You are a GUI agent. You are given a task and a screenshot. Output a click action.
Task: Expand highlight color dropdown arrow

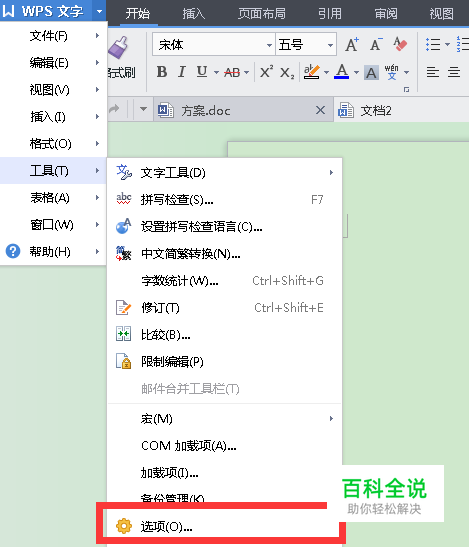coord(326,73)
